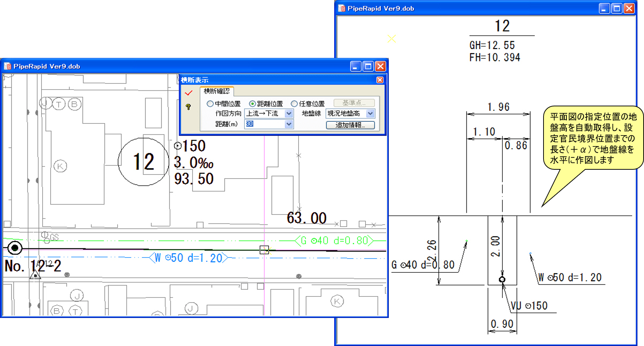644x346 pixels.
Task: Click the 基準点... button
Action: pyautogui.click(x=354, y=103)
